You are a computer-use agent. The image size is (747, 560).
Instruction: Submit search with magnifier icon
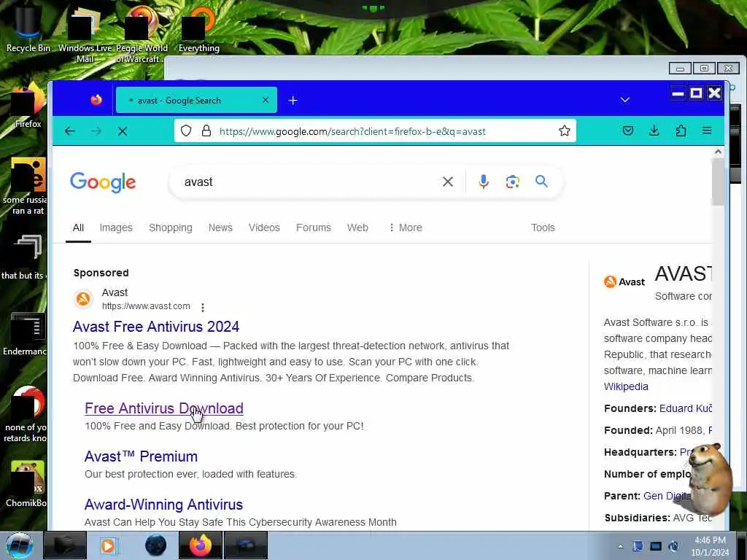(541, 182)
